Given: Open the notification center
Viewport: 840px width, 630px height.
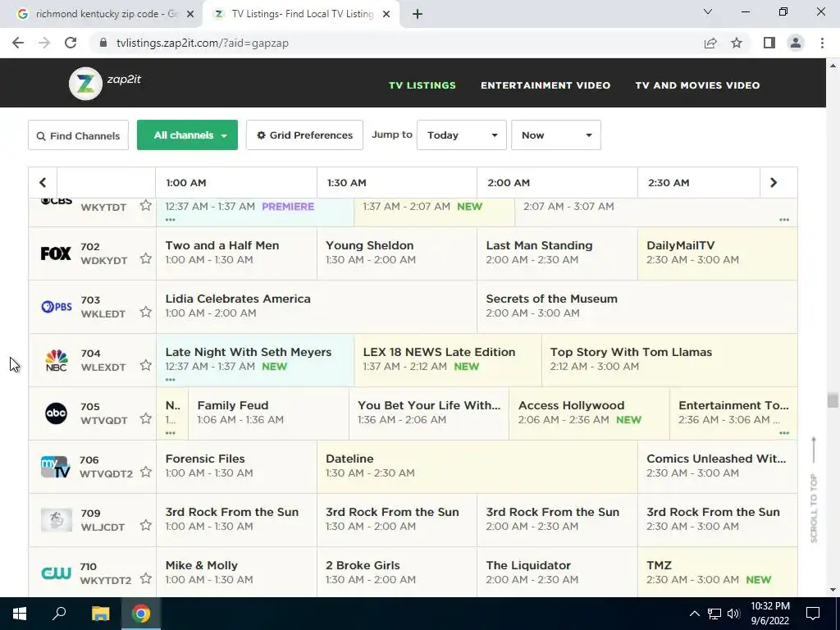Looking at the screenshot, I should 813,614.
